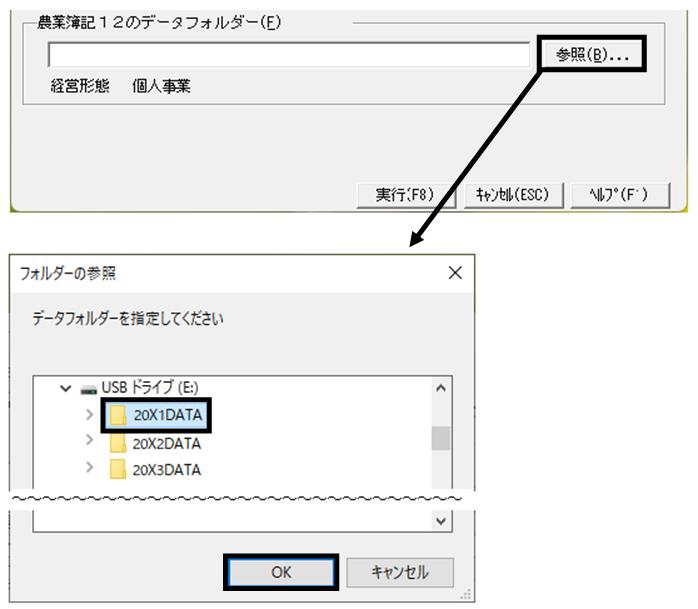
Task: Click the 参照(B)... browse button
Action: click(592, 54)
